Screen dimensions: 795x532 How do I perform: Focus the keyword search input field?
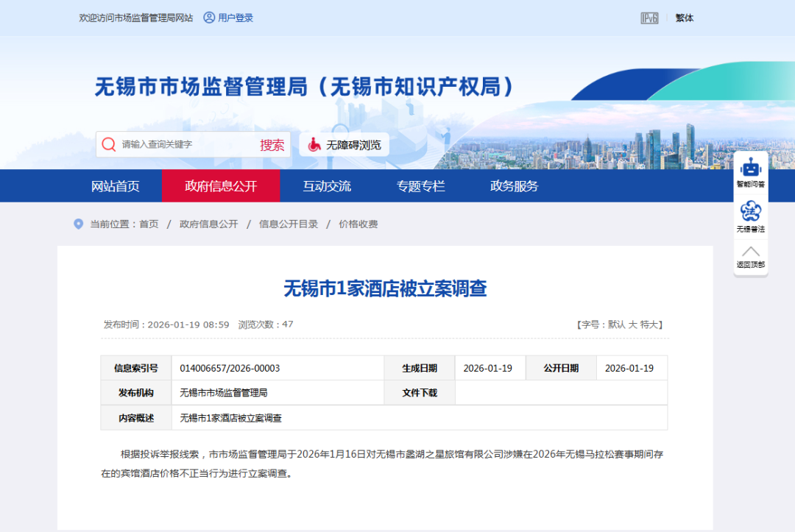(x=184, y=145)
